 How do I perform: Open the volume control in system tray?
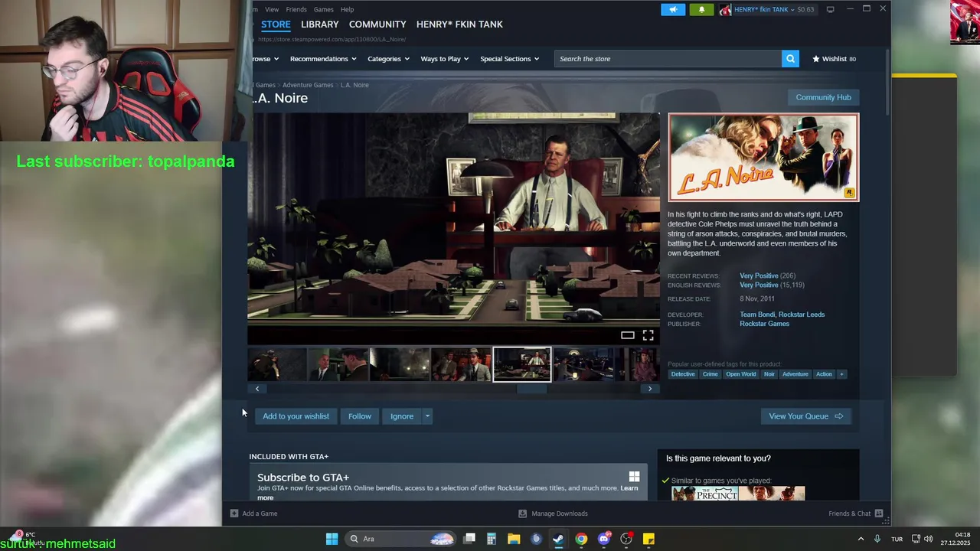pos(929,539)
